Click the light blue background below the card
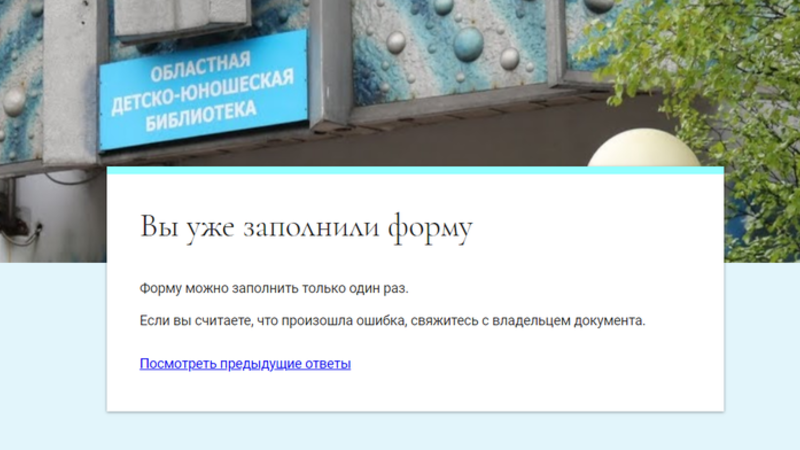 [x=415, y=432]
